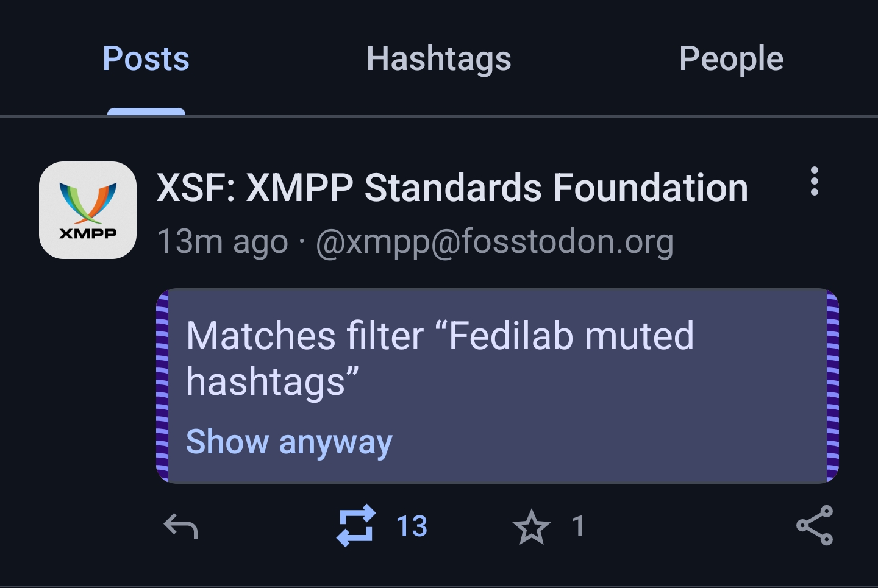The width and height of the screenshot is (878, 588).
Task: View the favorite count of 1
Action: coord(579,526)
